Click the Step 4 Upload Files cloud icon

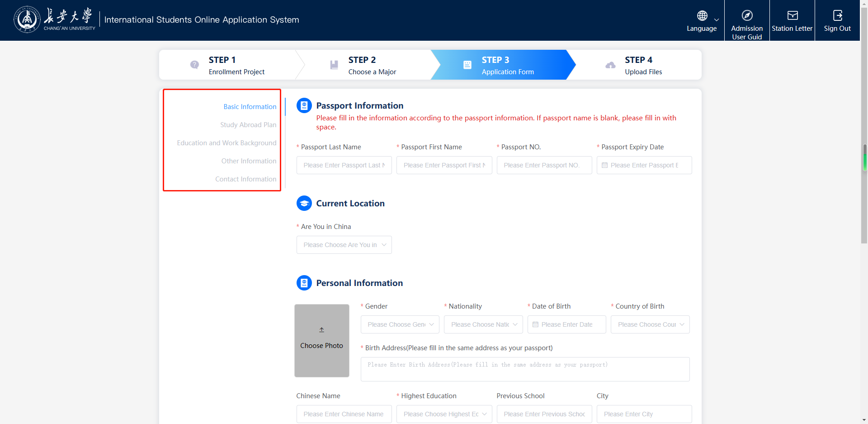610,65
